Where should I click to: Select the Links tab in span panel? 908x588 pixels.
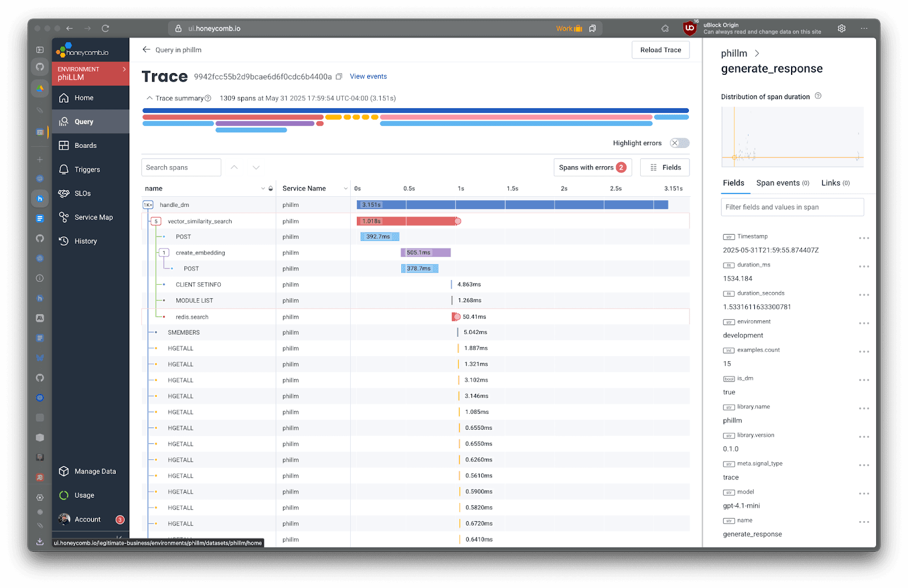point(835,183)
